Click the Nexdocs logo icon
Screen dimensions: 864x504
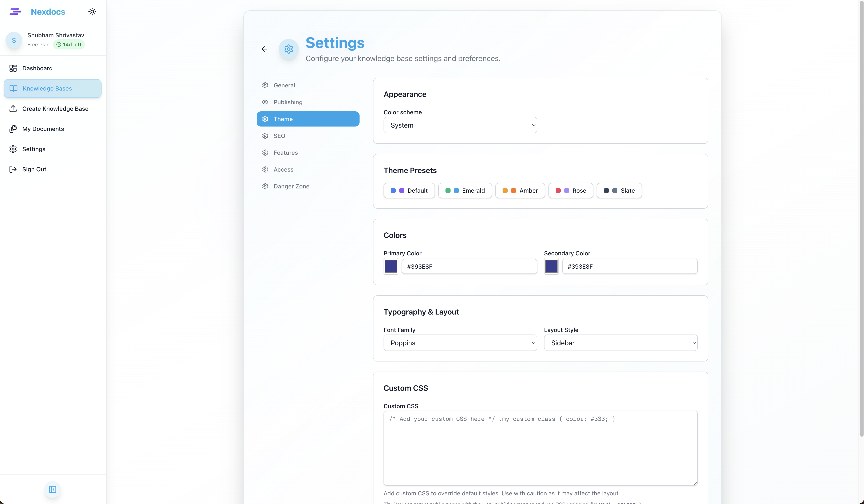click(15, 11)
